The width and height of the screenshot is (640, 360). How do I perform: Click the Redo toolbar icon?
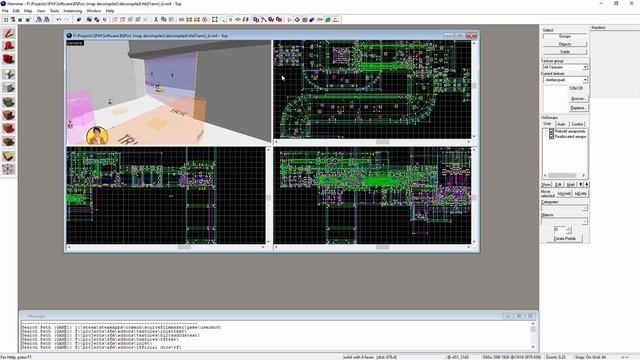point(67,20)
